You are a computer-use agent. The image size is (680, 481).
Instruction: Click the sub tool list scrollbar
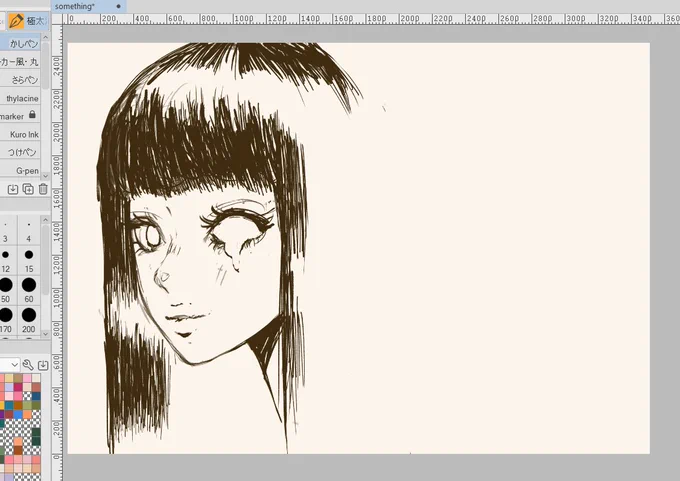[x=46, y=106]
